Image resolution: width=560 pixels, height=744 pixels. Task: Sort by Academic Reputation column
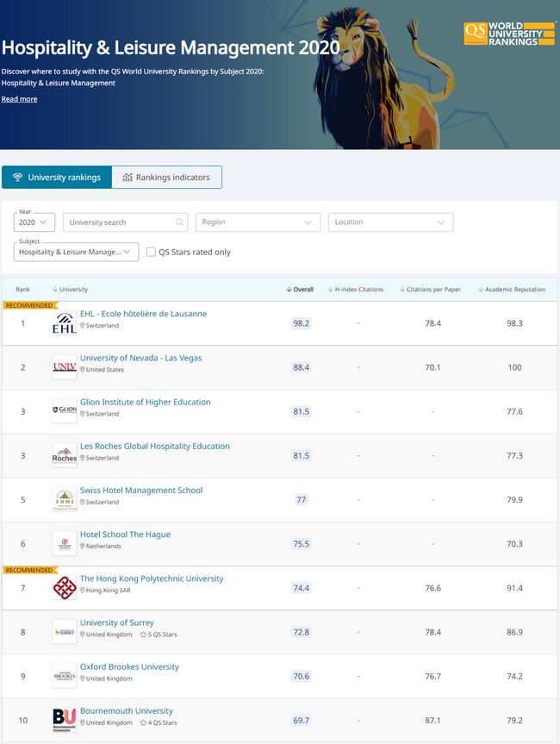(512, 290)
